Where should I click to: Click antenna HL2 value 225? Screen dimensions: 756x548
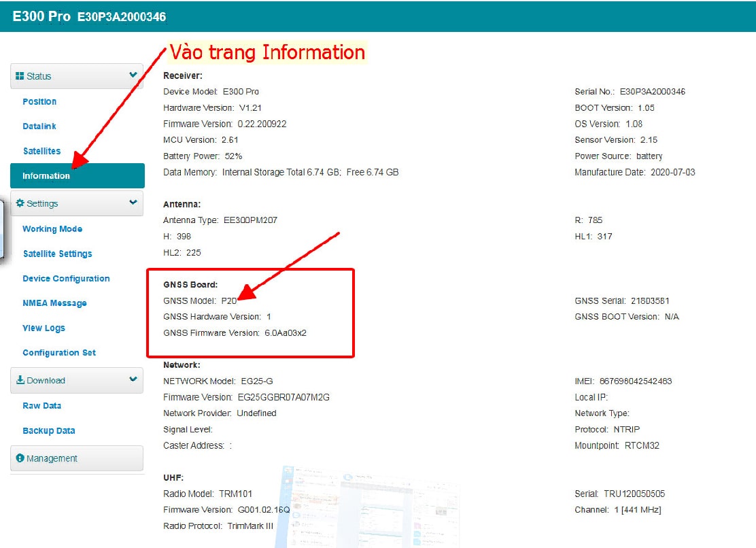pos(193,252)
